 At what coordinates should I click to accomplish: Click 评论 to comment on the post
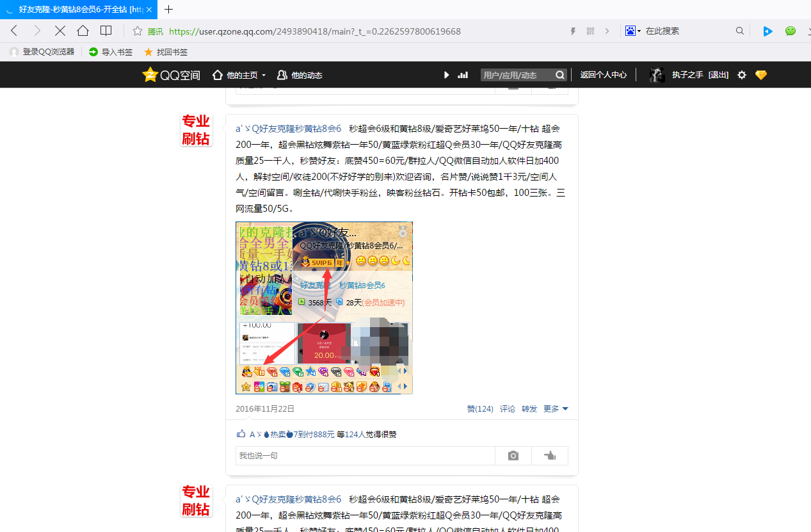coord(508,408)
